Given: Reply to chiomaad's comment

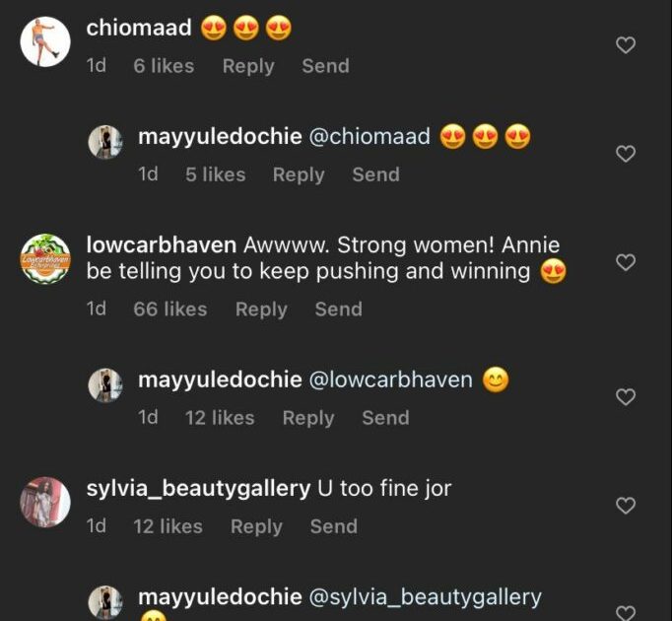Looking at the screenshot, I should click(x=247, y=66).
